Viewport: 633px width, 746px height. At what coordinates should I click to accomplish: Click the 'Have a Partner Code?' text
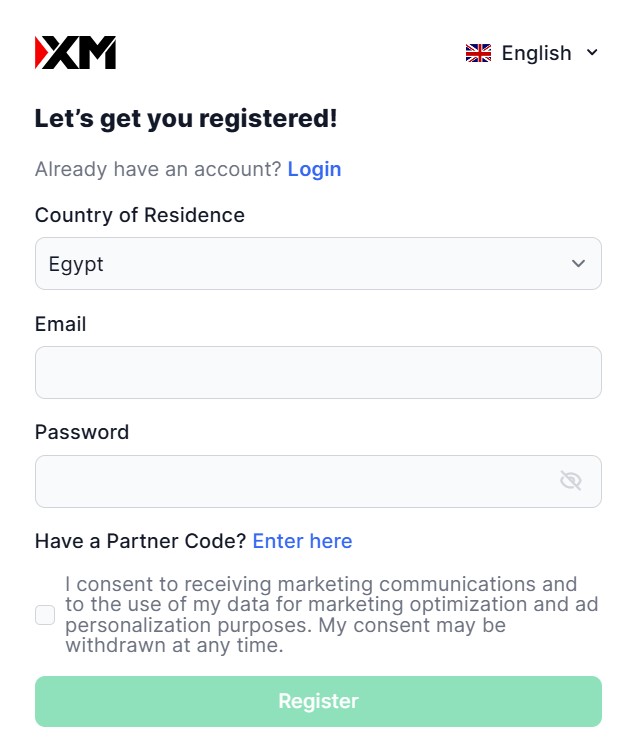140,541
